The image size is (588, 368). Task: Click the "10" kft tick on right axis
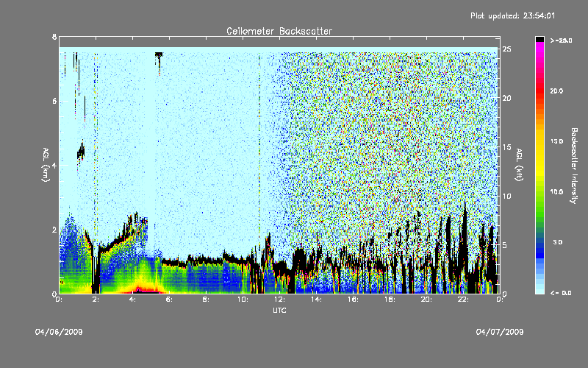507,196
